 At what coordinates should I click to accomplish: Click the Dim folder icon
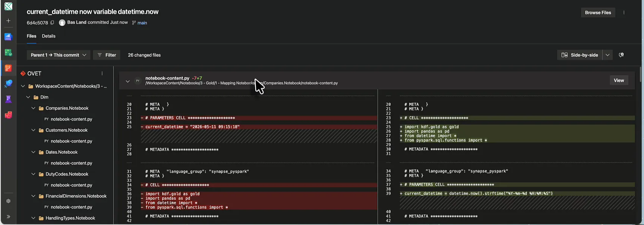click(x=36, y=97)
